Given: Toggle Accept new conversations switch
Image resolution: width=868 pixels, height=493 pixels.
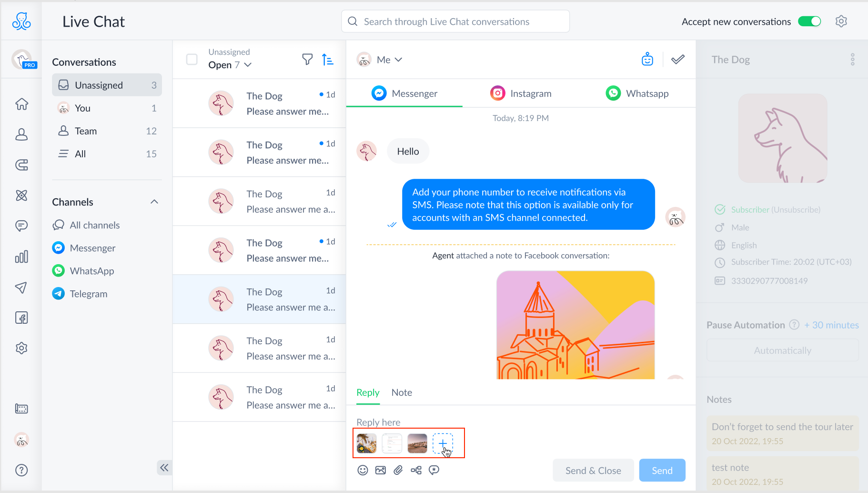Looking at the screenshot, I should point(810,21).
